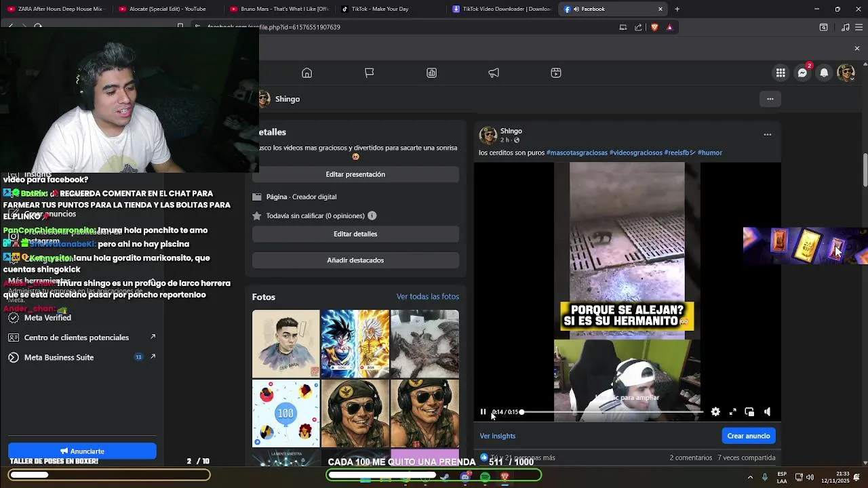Open Meta Verified in sidebar
The width and height of the screenshot is (868, 488).
coord(47,317)
